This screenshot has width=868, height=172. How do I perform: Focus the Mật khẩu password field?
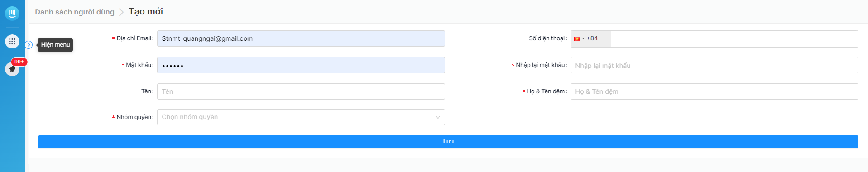coord(301,65)
